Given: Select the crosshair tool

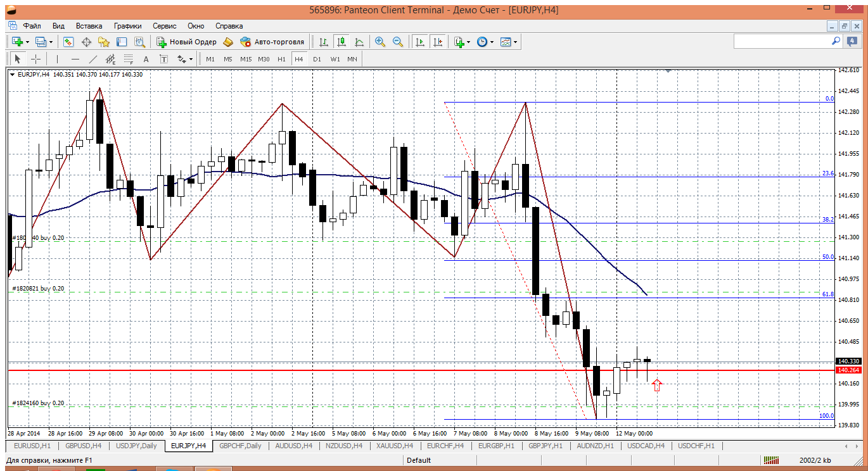Looking at the screenshot, I should 36,59.
